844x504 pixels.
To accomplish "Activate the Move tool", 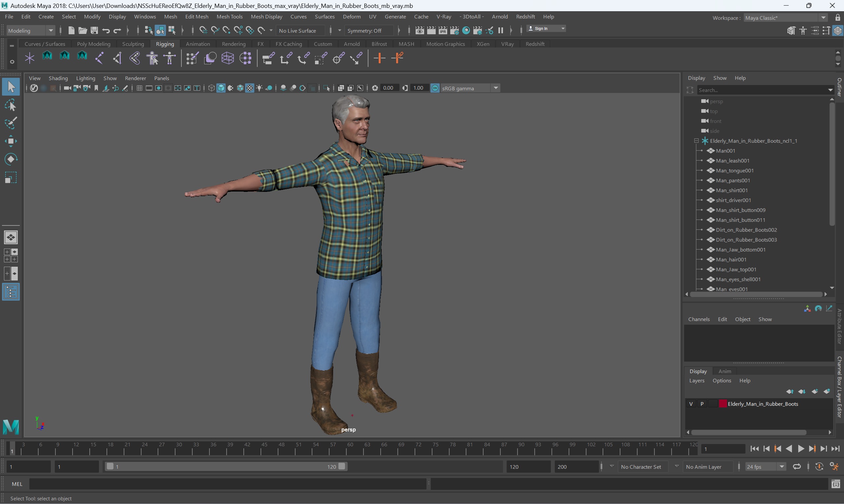I will (11, 141).
